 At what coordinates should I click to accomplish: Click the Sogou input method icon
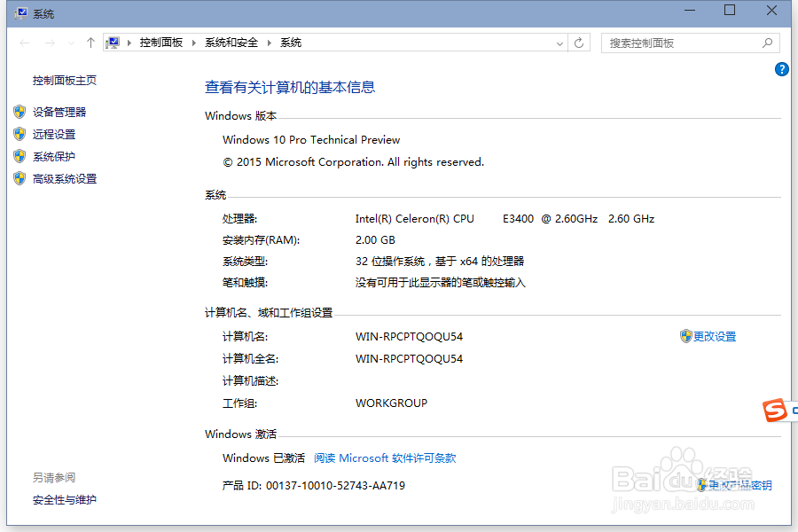[x=775, y=411]
